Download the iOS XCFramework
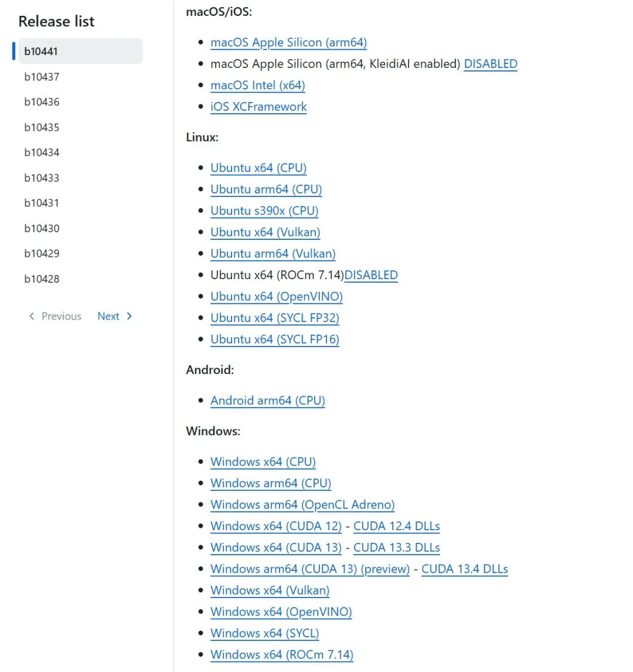Image resolution: width=633 pixels, height=672 pixels. tap(258, 107)
